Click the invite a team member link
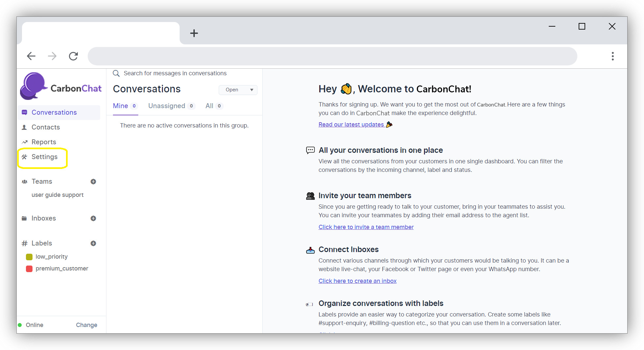644x350 pixels. (x=366, y=227)
